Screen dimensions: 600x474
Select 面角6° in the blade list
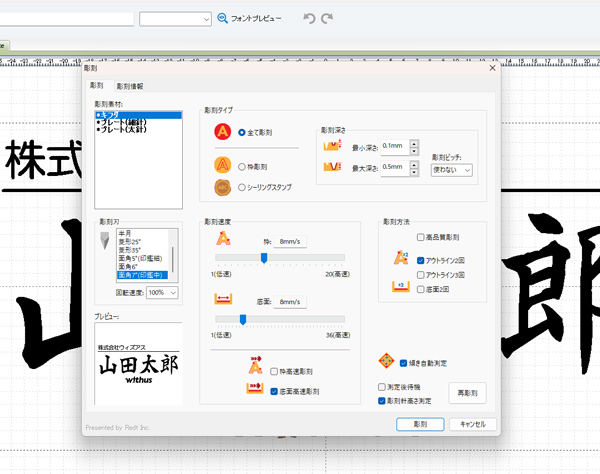pyautogui.click(x=143, y=267)
